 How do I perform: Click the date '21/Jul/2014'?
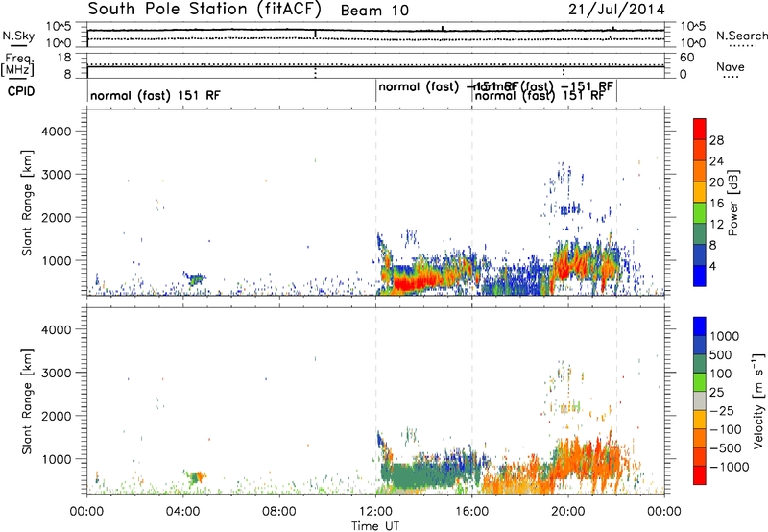(616, 10)
